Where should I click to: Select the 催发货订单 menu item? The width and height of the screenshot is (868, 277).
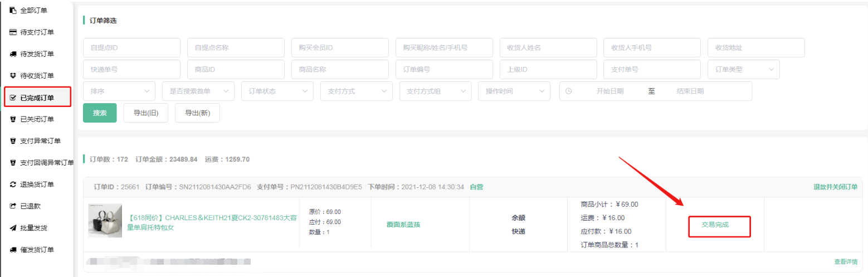pos(37,250)
